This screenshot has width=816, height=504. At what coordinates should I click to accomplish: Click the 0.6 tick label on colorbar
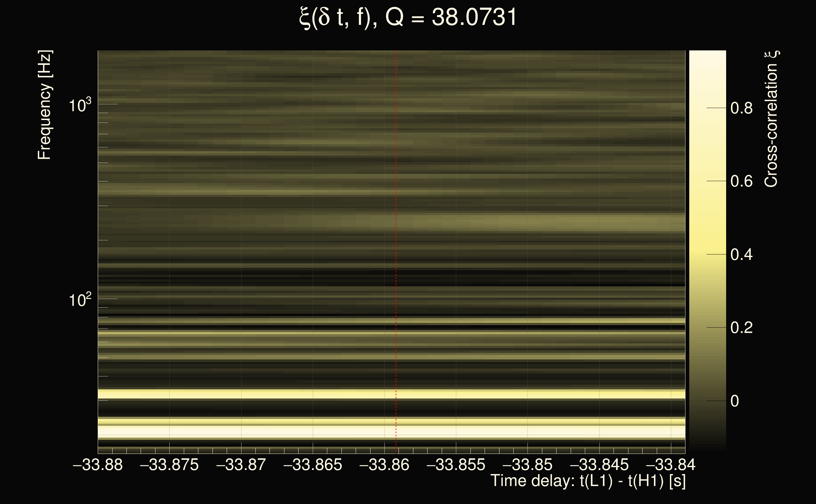click(x=741, y=182)
